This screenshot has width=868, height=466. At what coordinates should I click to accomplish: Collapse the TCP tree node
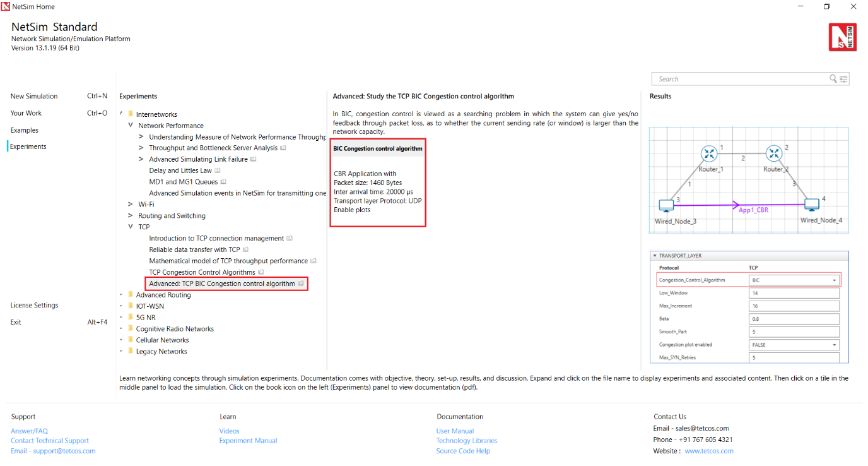coord(131,227)
